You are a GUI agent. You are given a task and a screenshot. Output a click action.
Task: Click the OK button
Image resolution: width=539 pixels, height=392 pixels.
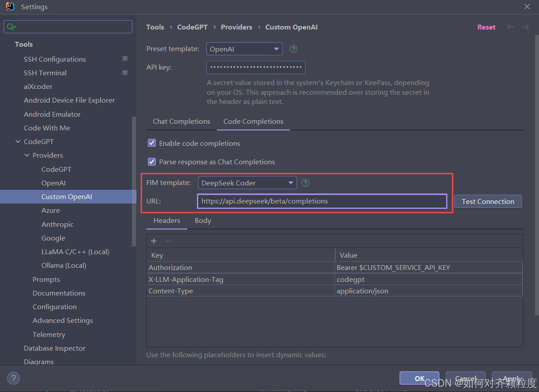(420, 378)
